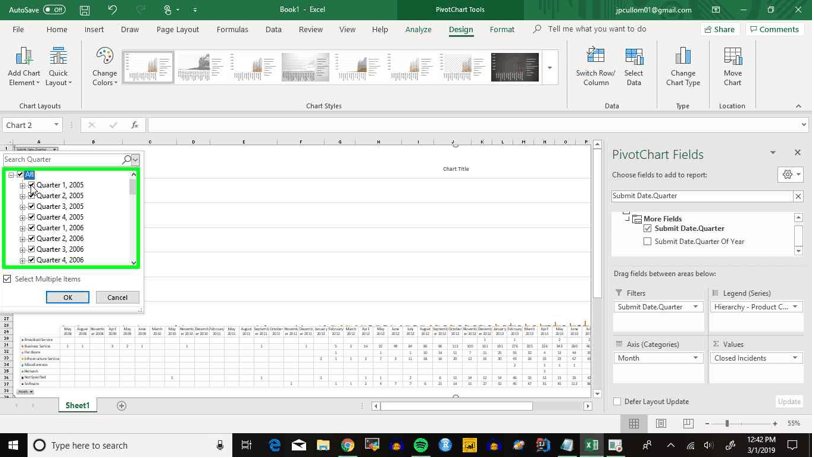Open the File menu
This screenshot has width=814, height=458.
(x=18, y=30)
